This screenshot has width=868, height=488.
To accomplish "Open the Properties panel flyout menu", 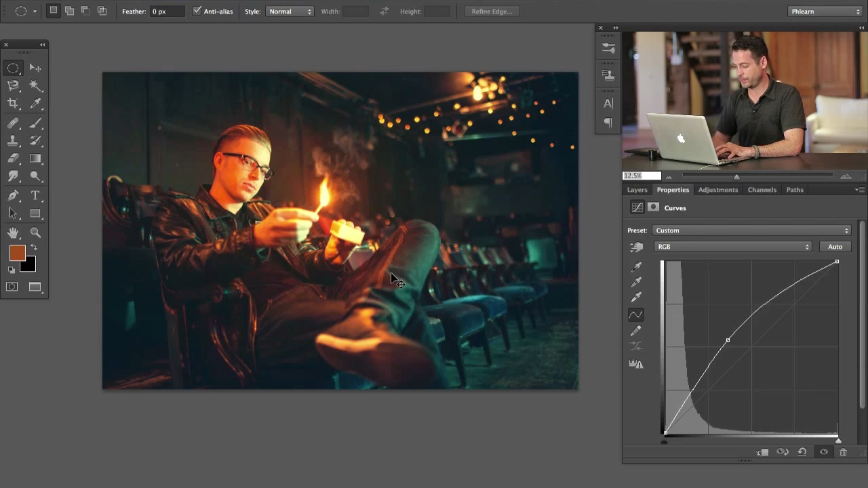I will tap(859, 190).
